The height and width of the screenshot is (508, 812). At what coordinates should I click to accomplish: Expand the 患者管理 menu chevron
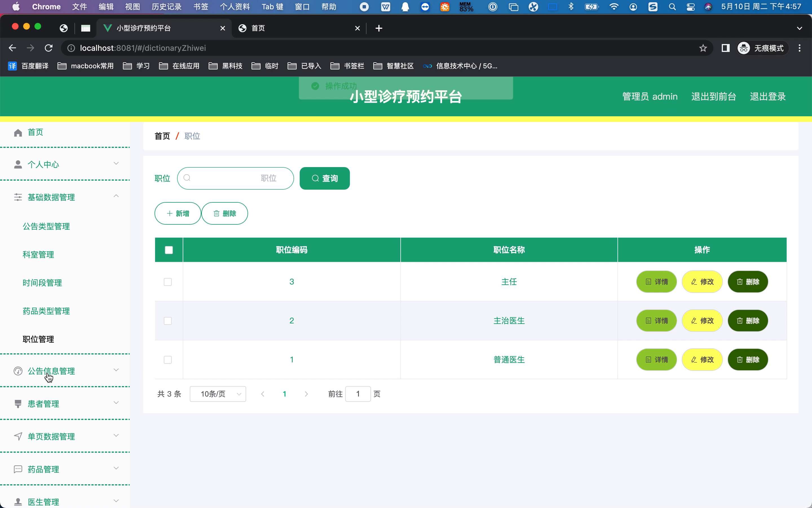pos(116,403)
